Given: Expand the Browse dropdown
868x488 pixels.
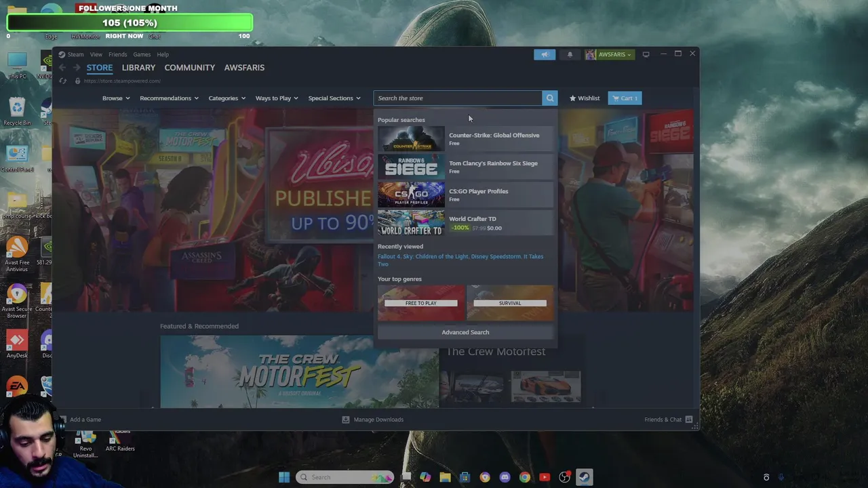Looking at the screenshot, I should pyautogui.click(x=116, y=98).
